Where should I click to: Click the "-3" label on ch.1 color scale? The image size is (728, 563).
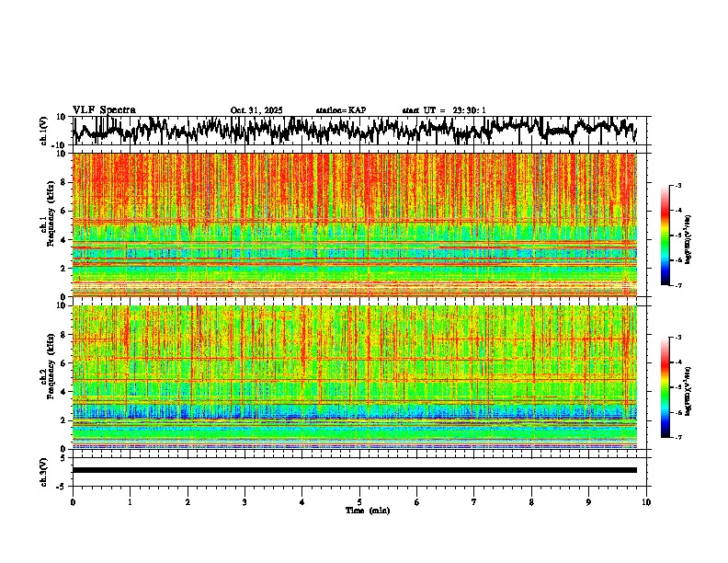[677, 185]
